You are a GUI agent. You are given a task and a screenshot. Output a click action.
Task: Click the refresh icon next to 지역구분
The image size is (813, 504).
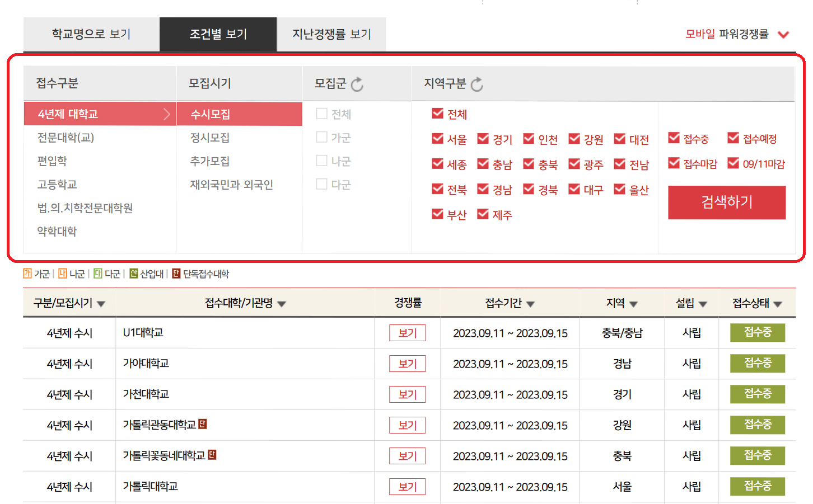[x=476, y=83]
